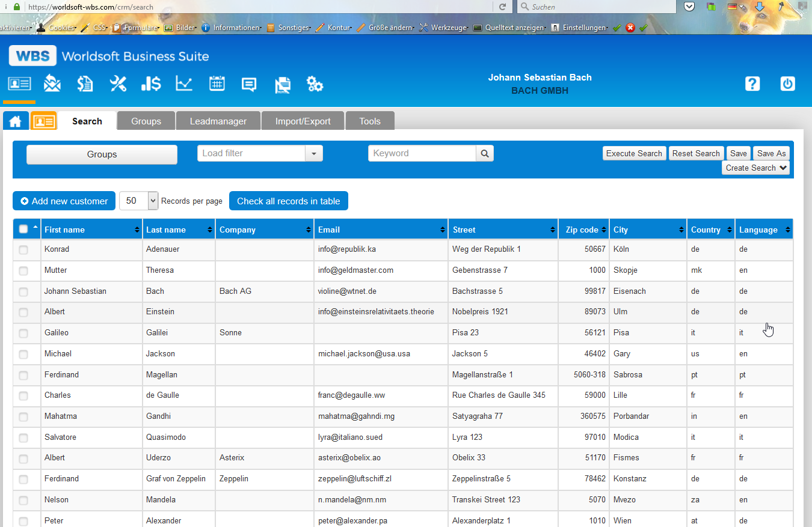Check the box for Mahatma Gandhi
Image resolution: width=812 pixels, height=527 pixels.
[x=23, y=417]
